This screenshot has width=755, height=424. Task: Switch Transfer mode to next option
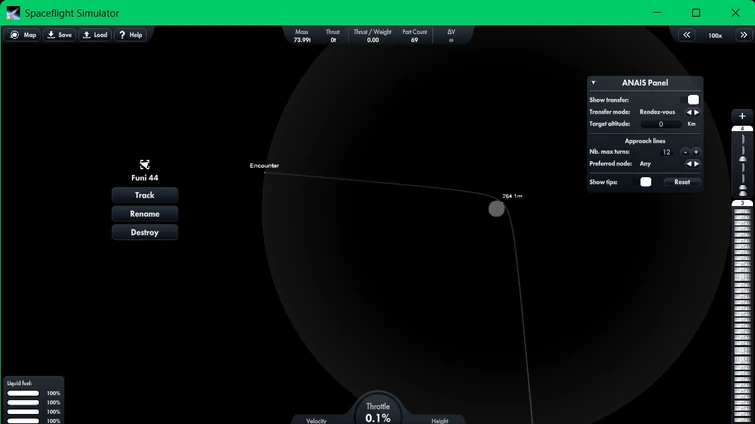pos(697,112)
